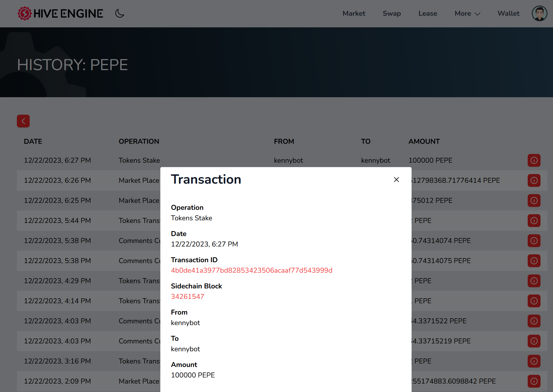
Task: Show info for the 4:29 PM transaction row
Action: tap(534, 281)
